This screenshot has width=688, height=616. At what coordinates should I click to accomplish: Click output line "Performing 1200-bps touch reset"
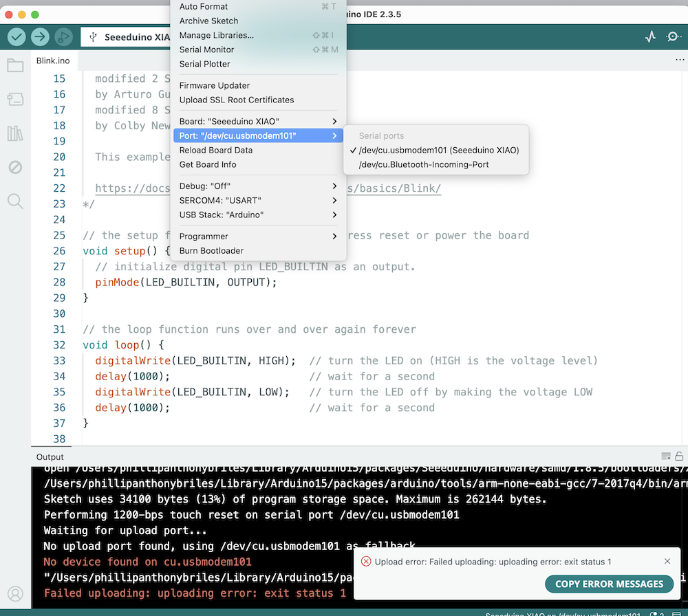tap(251, 515)
